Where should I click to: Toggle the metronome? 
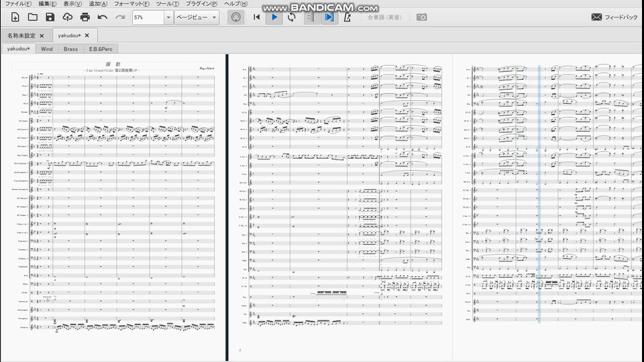(x=347, y=17)
